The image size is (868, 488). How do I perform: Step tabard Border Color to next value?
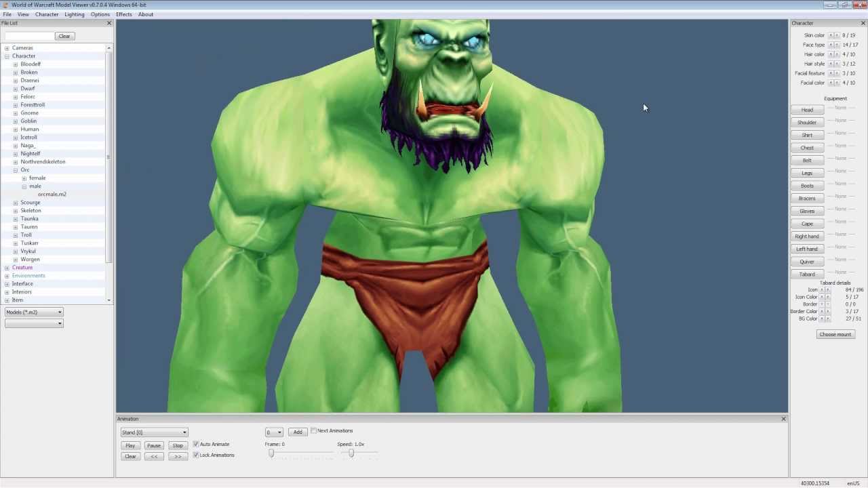pyautogui.click(x=827, y=311)
